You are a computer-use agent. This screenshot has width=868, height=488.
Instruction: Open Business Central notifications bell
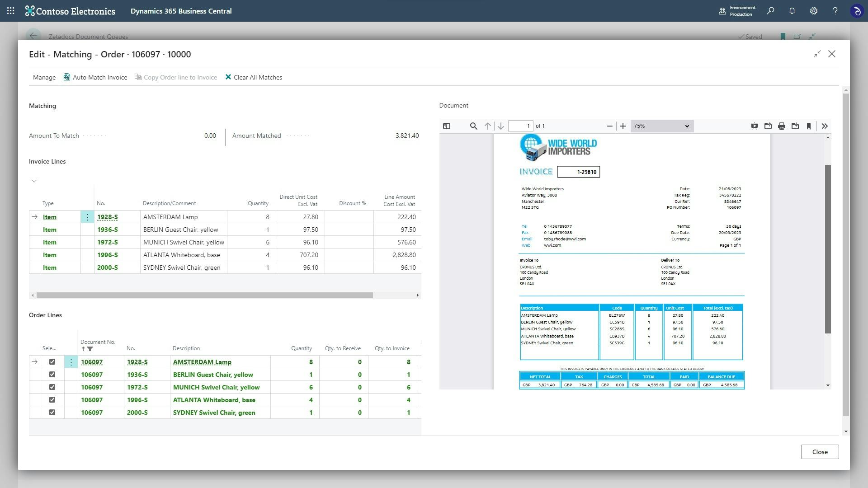[792, 10]
